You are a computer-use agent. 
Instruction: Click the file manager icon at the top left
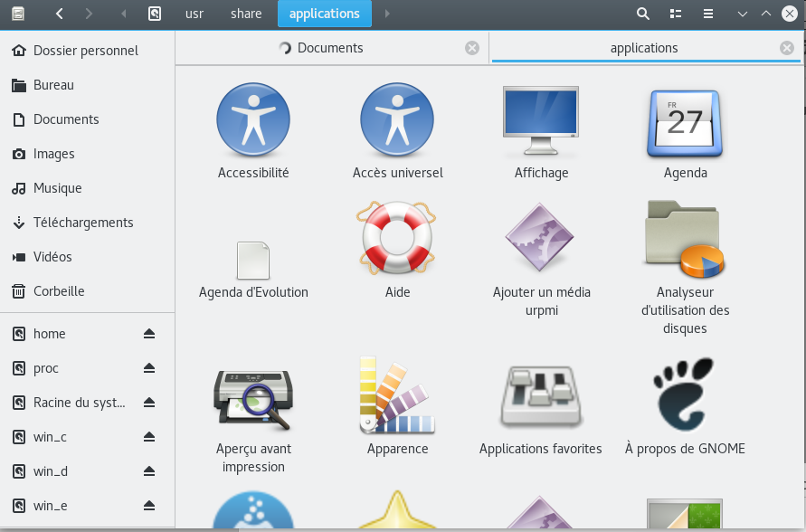(18, 14)
